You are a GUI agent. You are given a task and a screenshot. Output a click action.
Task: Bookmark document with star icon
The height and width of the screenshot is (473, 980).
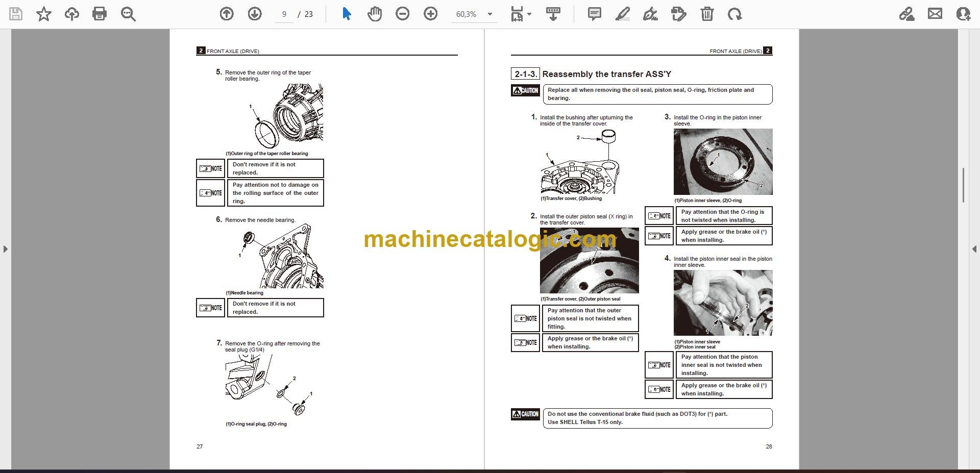[x=44, y=14]
